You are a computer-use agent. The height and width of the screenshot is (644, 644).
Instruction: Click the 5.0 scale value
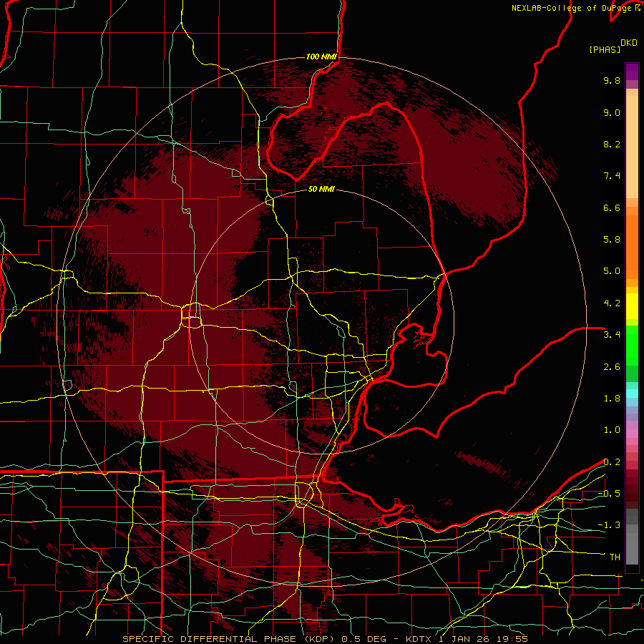(612, 271)
